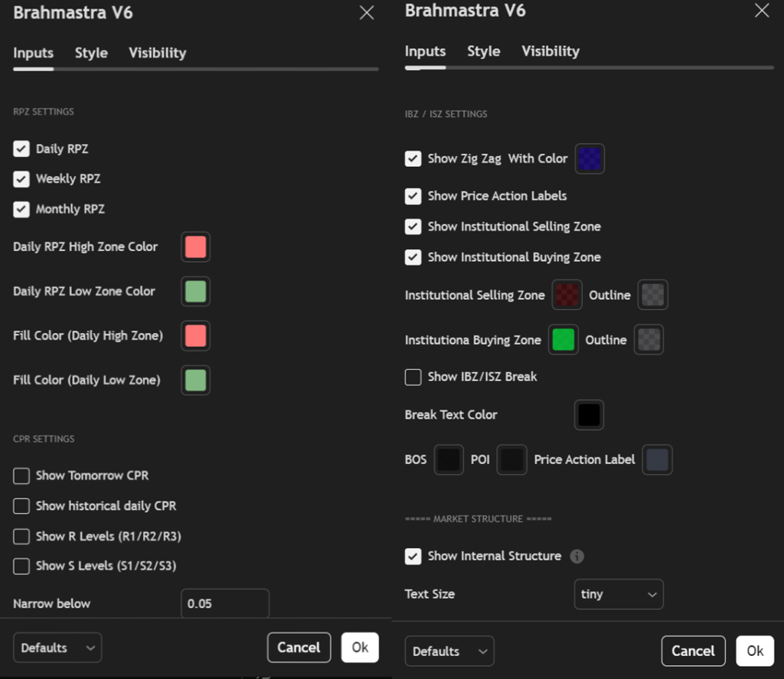Expand the Text Size dropdown set to tiny
The width and height of the screenshot is (784, 679).
618,594
